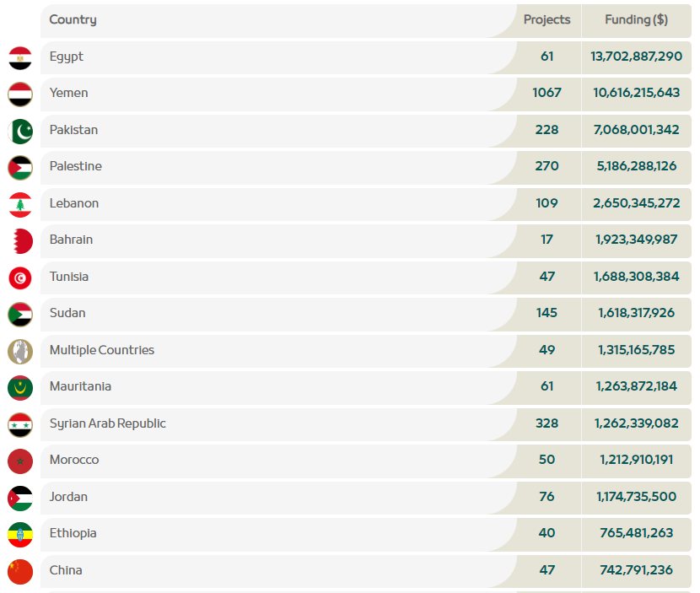Click the Mauritania flag icon
700x593 pixels.
tap(20, 388)
